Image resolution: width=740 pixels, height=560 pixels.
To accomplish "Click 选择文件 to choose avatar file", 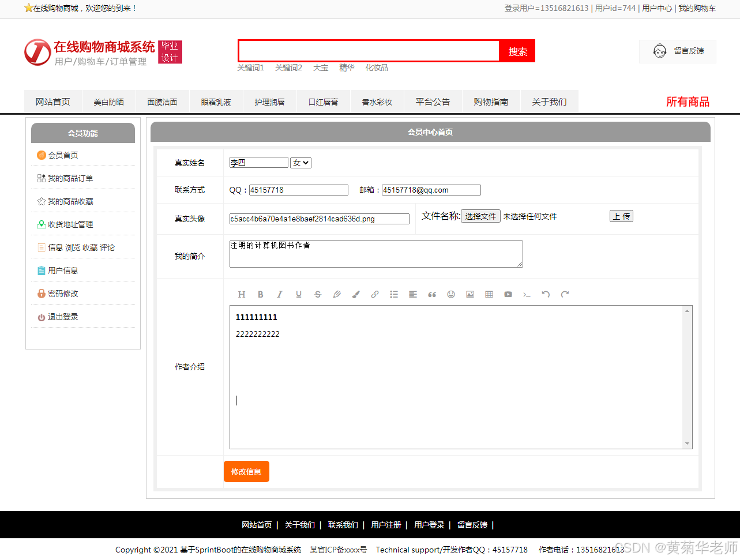I will (x=480, y=216).
